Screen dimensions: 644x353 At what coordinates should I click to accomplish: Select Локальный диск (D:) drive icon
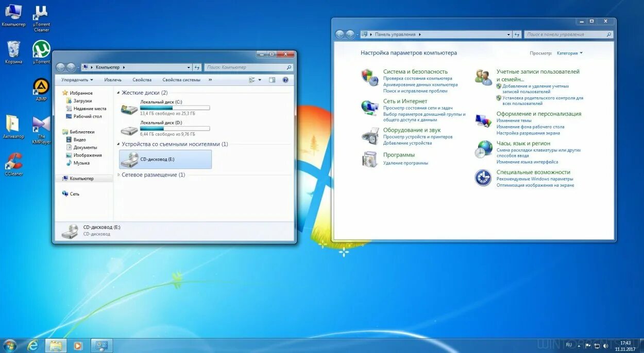click(129, 130)
